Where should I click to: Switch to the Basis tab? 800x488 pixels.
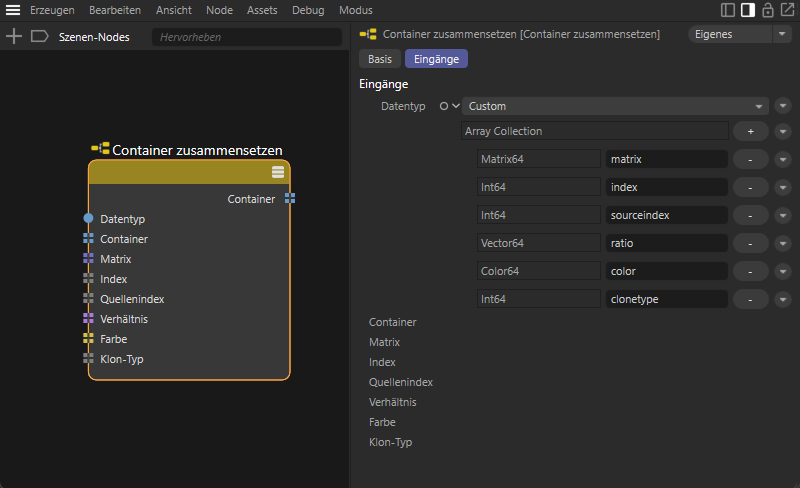click(x=379, y=59)
